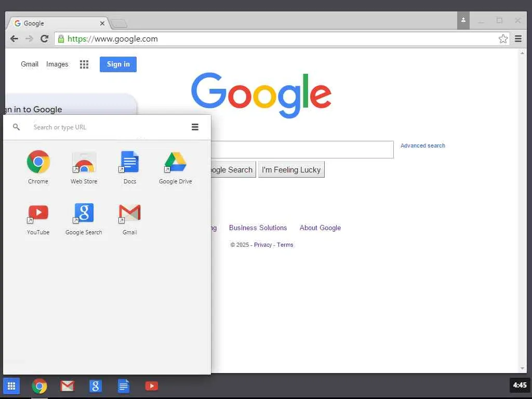The width and height of the screenshot is (532, 399).
Task: Open the Gmail link on Google page
Action: point(30,64)
